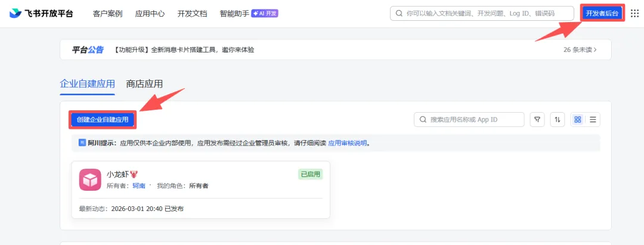Click the docs keyword search field

482,14
